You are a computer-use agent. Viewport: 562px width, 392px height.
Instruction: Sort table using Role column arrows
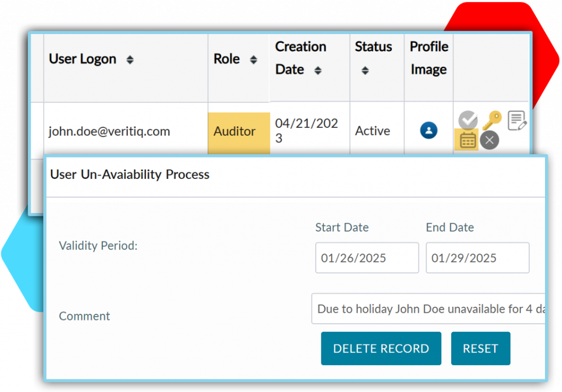click(x=253, y=60)
